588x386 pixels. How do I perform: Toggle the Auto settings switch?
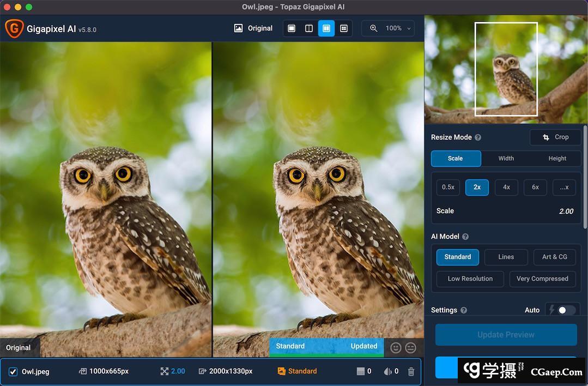[566, 310]
